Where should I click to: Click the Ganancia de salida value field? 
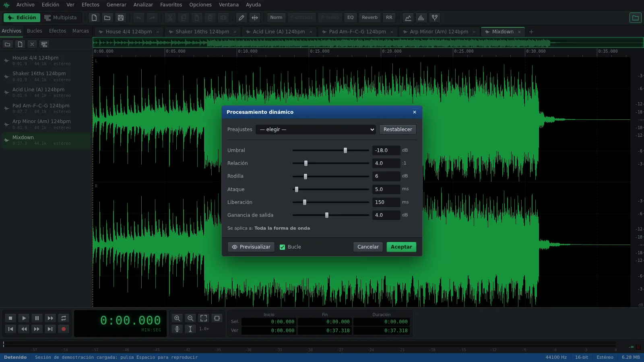[386, 215]
